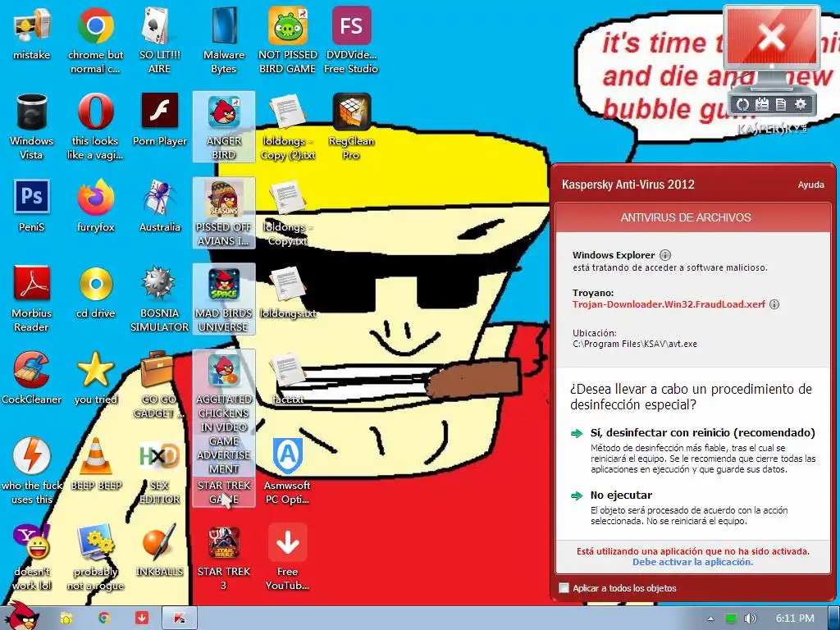Open the 'CockCleaner' desktop icon

[x=32, y=378]
